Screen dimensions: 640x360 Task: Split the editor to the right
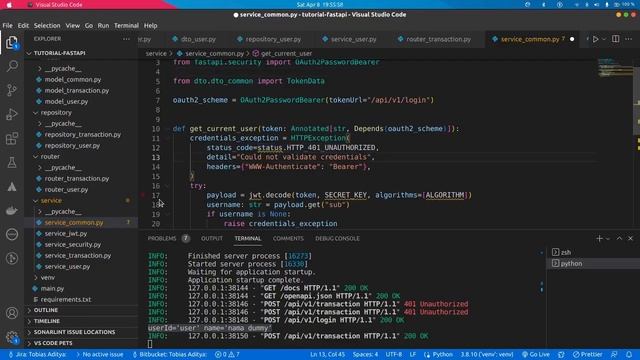pos(616,39)
